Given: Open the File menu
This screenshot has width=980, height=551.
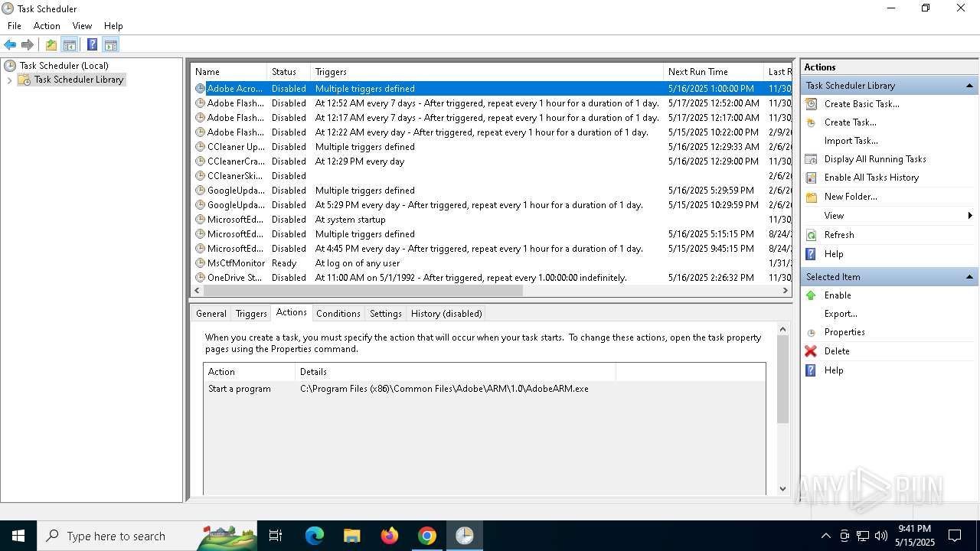Looking at the screenshot, I should [15, 26].
